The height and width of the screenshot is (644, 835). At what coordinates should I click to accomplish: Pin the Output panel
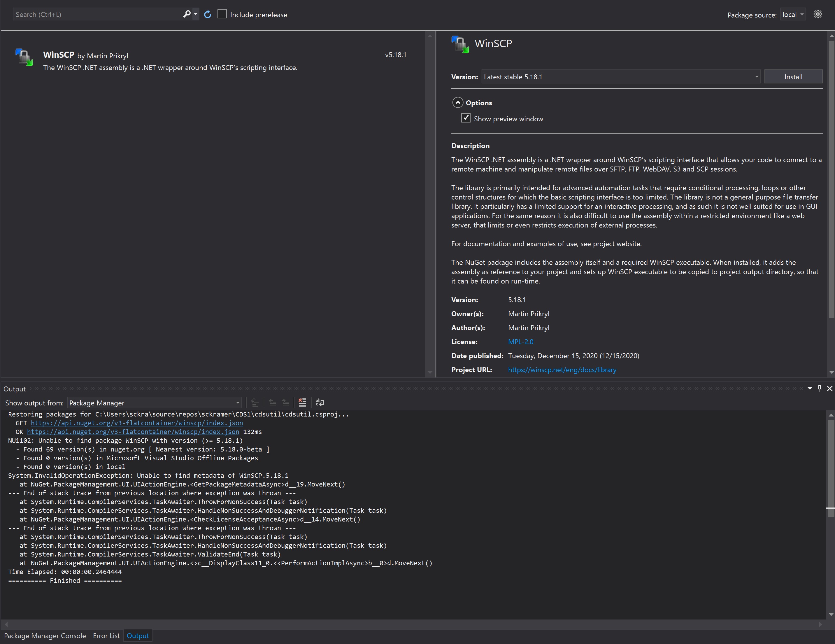click(820, 388)
